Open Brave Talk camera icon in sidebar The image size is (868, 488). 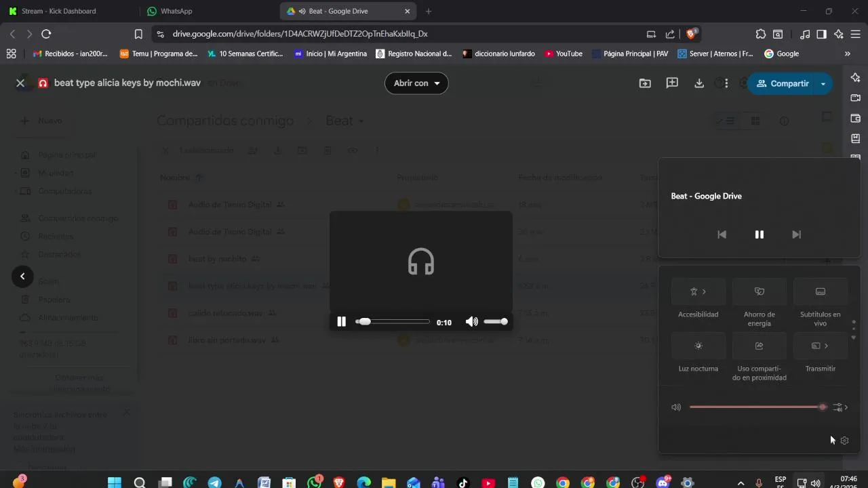click(x=856, y=98)
